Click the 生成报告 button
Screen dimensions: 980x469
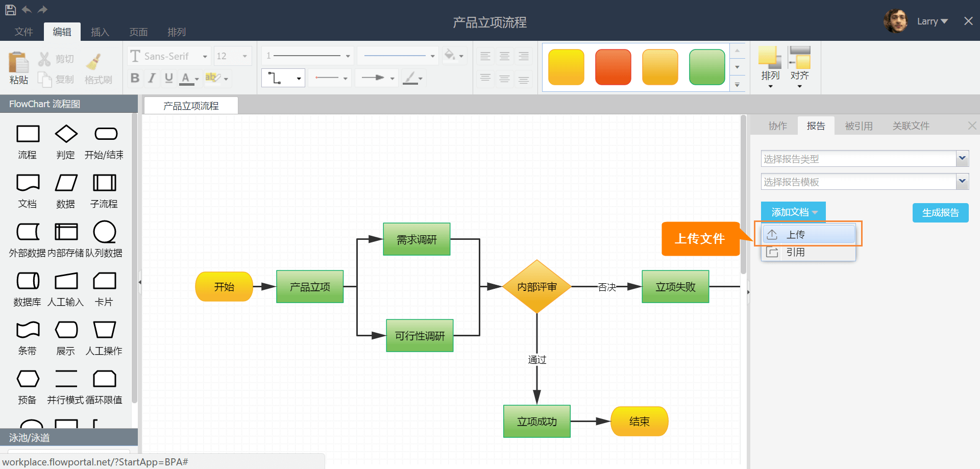click(940, 213)
